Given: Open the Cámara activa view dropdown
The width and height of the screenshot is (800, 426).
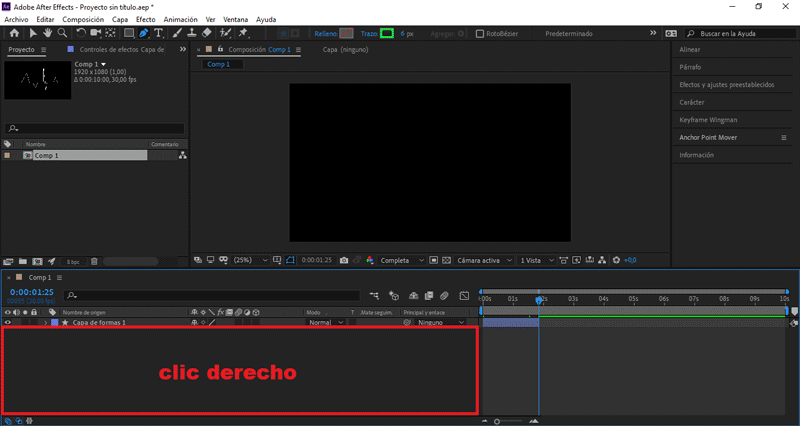Looking at the screenshot, I should point(484,260).
